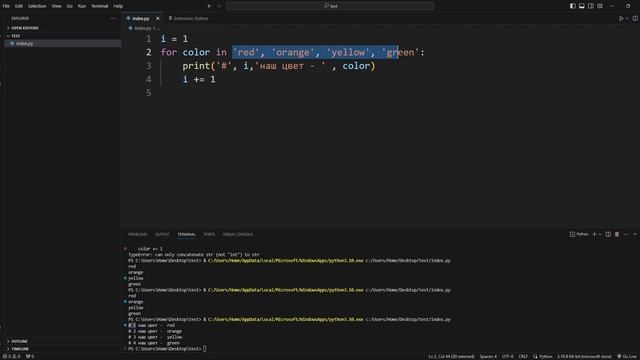Expand the Timeline section
This screenshot has height=360, width=640.
click(x=63, y=349)
